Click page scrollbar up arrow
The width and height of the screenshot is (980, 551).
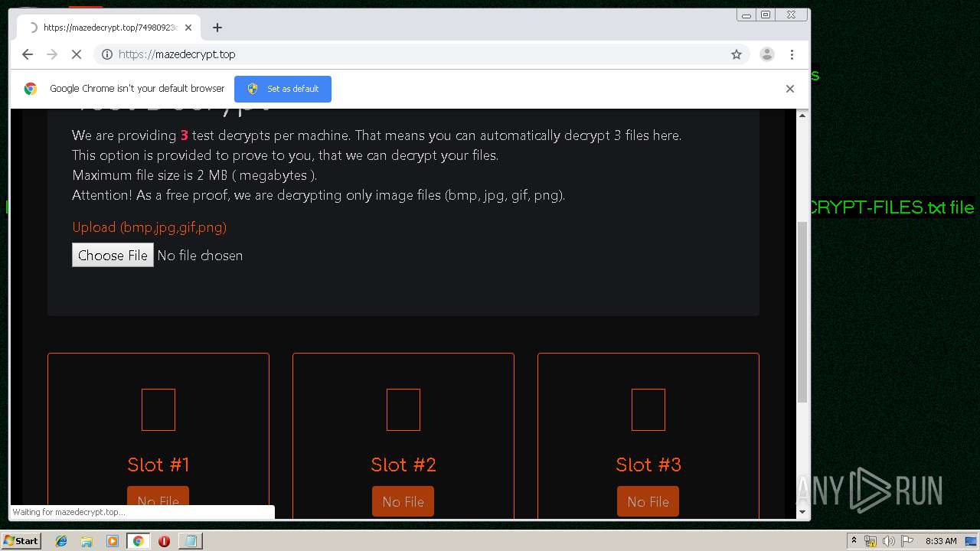(802, 115)
